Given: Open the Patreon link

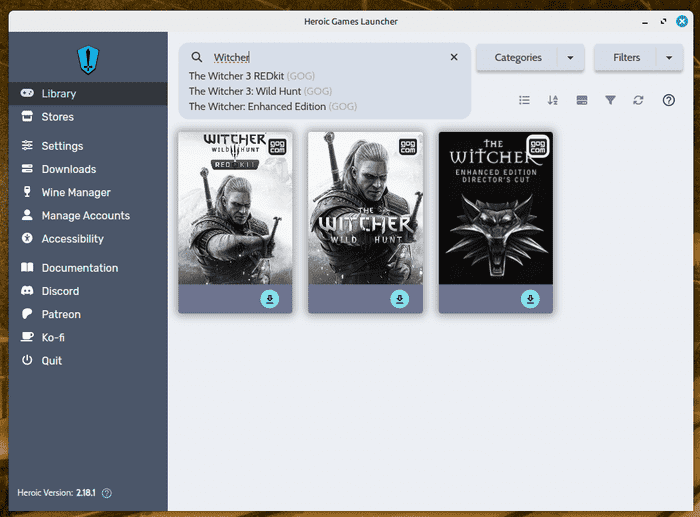Looking at the screenshot, I should click(x=88, y=314).
